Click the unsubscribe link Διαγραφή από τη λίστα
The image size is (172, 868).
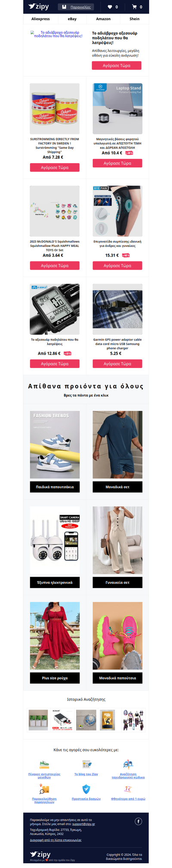(x=55, y=840)
